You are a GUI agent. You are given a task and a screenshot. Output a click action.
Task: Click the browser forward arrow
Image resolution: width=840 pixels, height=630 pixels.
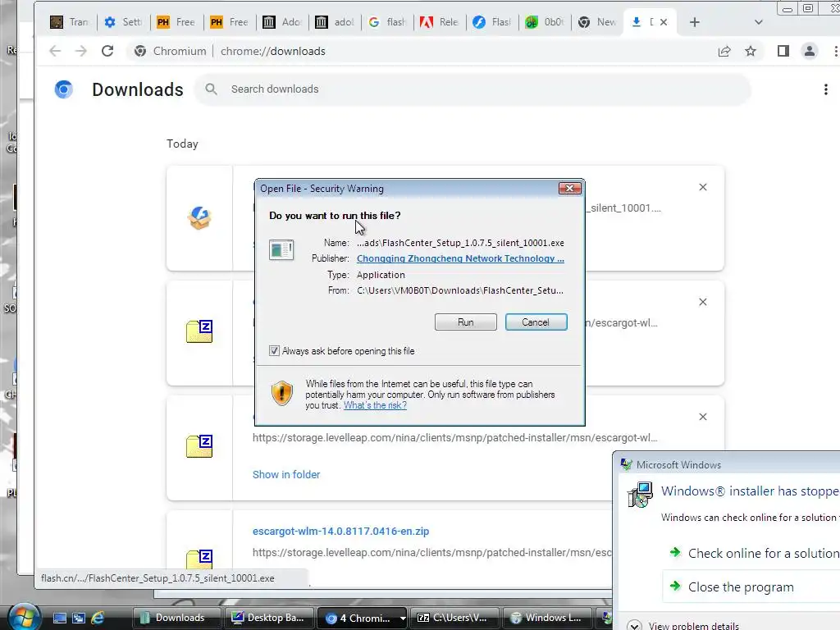[x=81, y=51]
